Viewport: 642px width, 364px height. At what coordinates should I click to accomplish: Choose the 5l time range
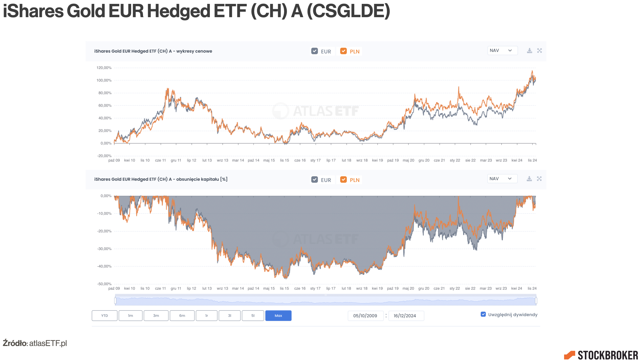(x=253, y=316)
